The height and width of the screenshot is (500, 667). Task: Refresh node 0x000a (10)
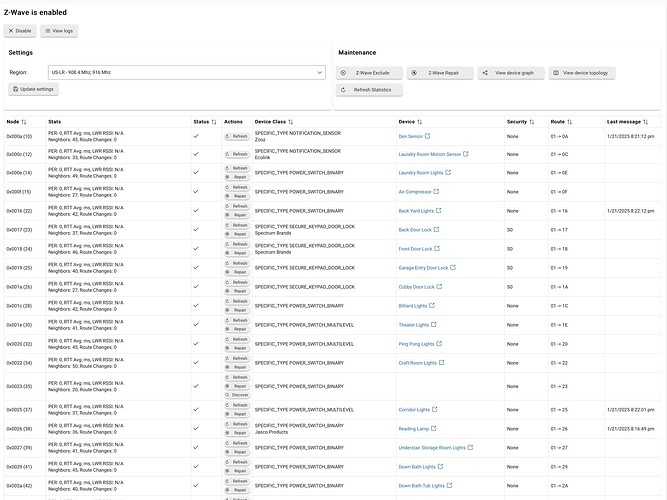point(237,136)
